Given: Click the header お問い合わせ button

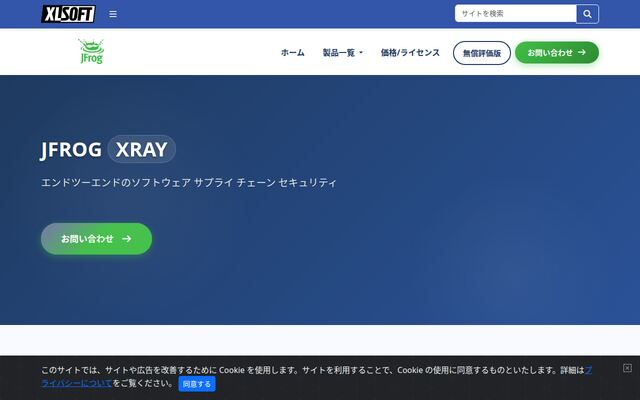Looking at the screenshot, I should 557,53.
